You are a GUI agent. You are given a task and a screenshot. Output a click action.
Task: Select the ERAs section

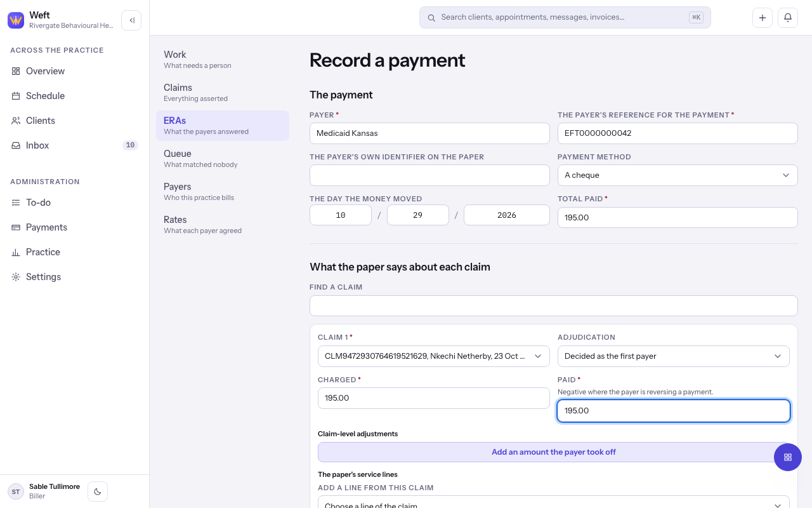coord(223,126)
